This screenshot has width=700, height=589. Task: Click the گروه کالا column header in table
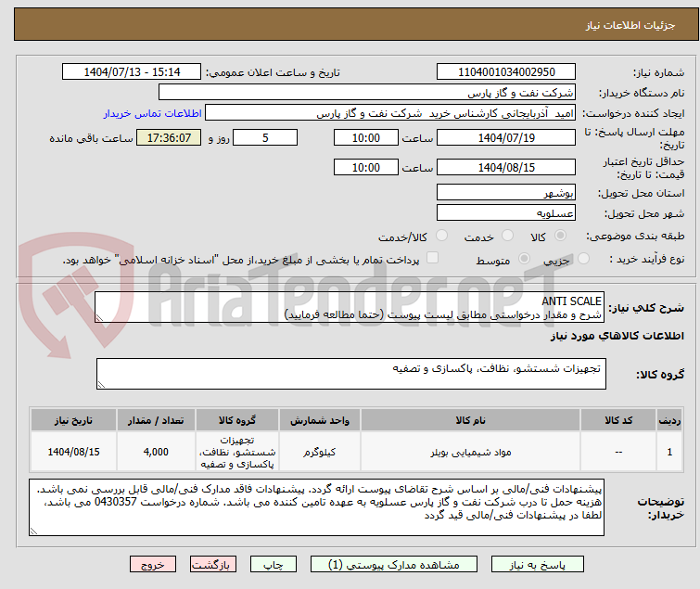pos(237,420)
